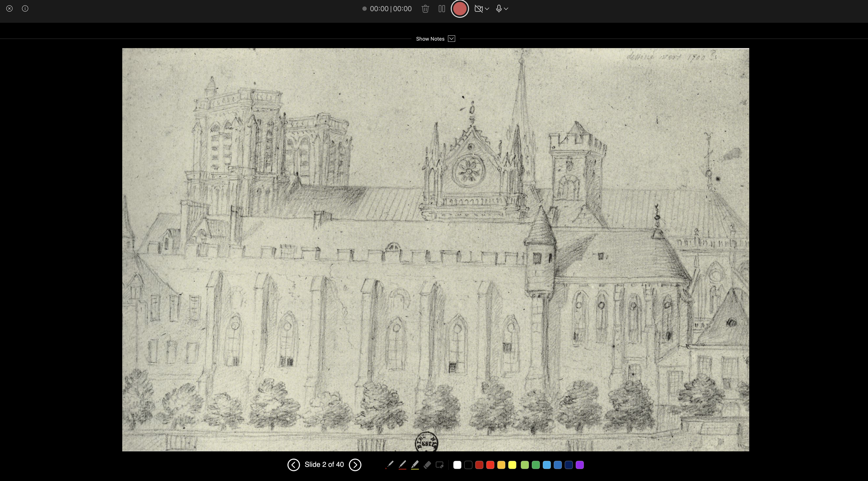Delete the recording with trash icon
The height and width of the screenshot is (481, 868).
pos(425,9)
